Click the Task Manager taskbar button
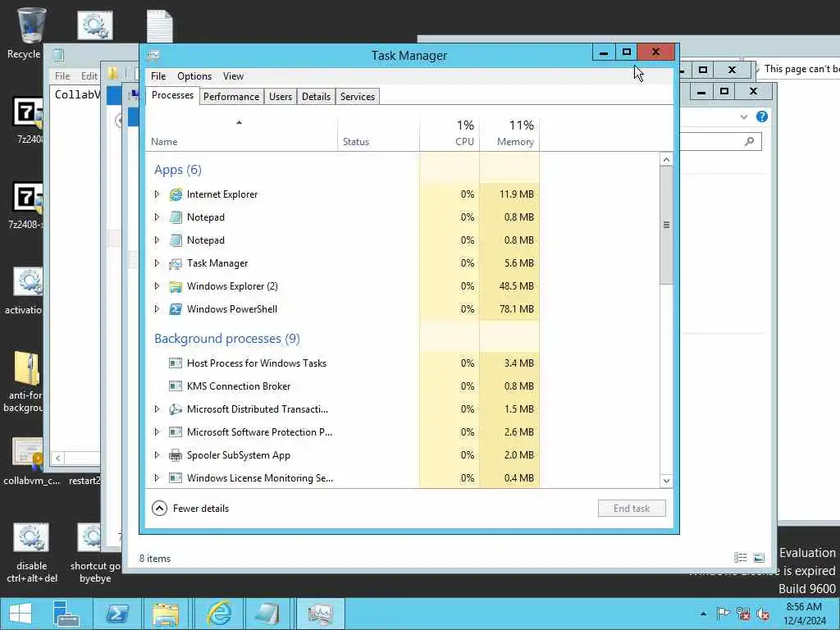The height and width of the screenshot is (630, 840). [320, 614]
